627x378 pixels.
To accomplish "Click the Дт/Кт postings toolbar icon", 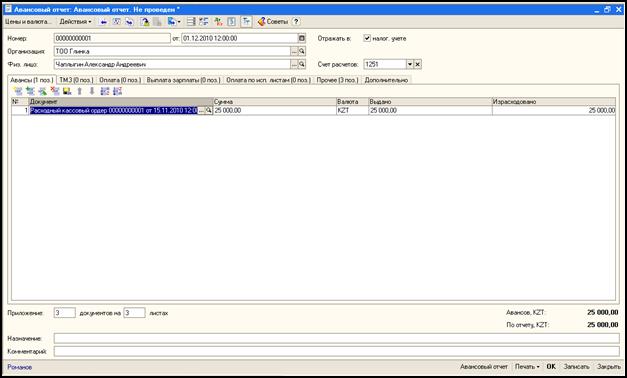I will 218,22.
